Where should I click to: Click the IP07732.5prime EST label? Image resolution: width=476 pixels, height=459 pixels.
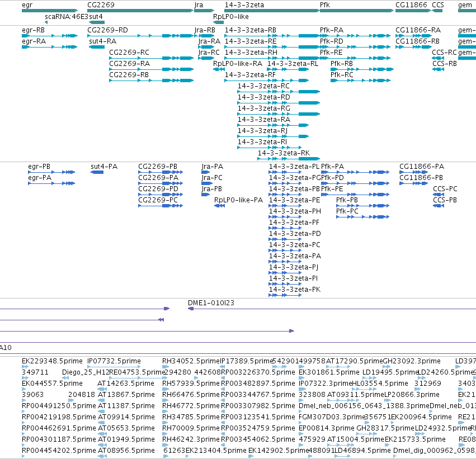click(114, 361)
